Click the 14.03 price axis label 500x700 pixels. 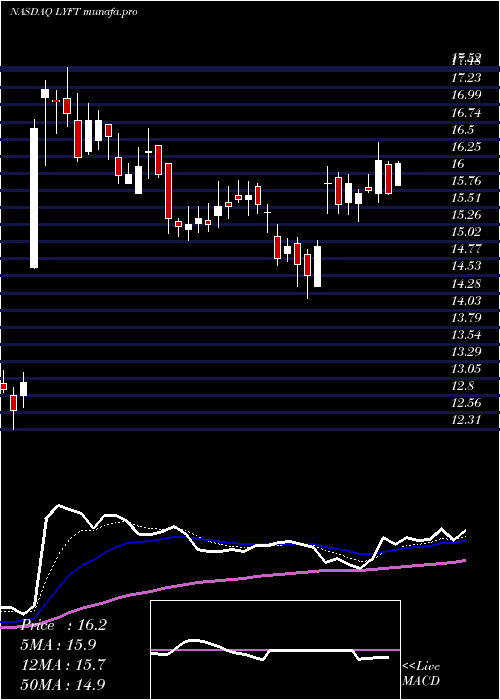pyautogui.click(x=466, y=300)
